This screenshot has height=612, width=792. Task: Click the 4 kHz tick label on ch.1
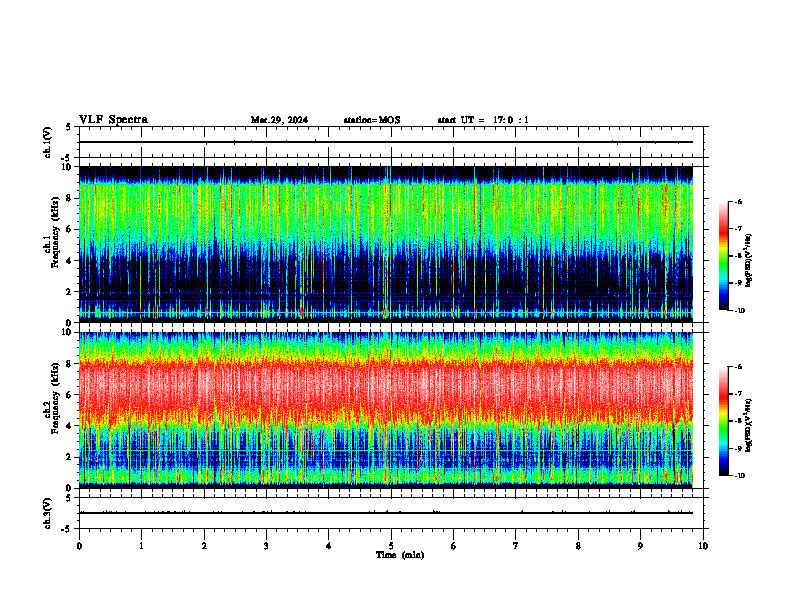click(x=70, y=261)
